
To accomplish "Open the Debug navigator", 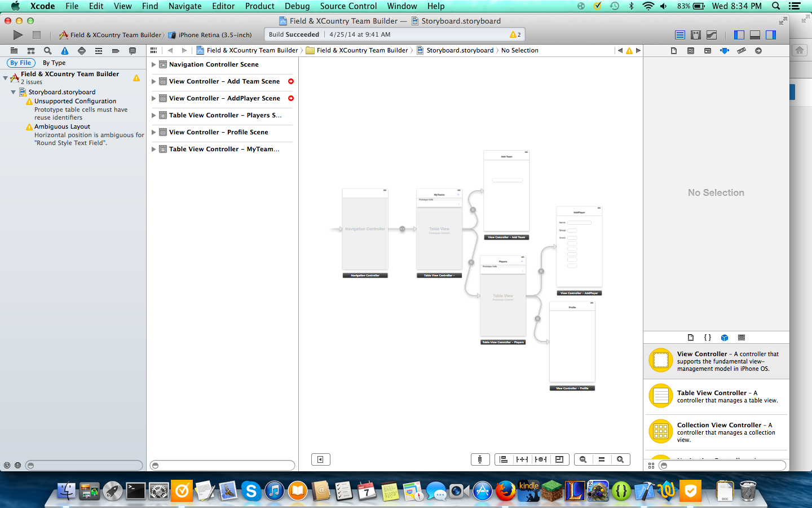I will click(99, 51).
